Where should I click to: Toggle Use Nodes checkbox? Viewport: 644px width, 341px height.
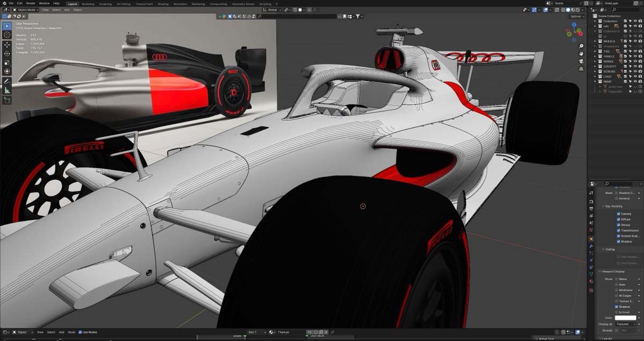80,332
